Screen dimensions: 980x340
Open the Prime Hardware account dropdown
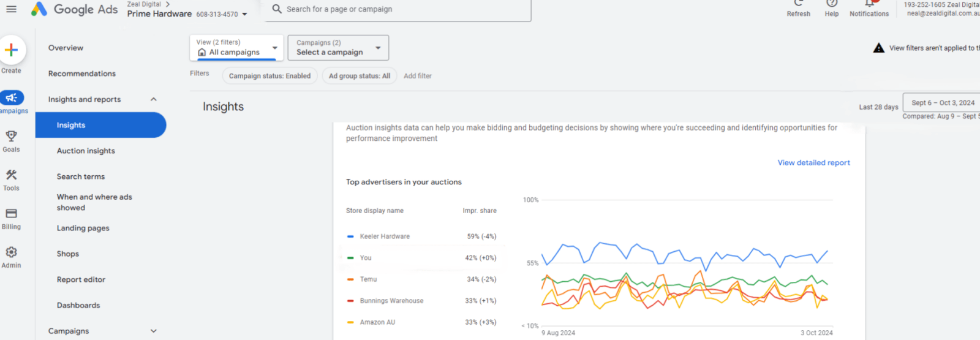pos(245,14)
